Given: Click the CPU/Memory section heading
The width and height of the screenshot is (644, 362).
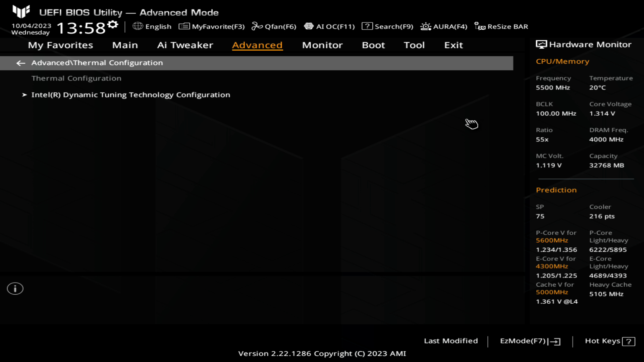Looking at the screenshot, I should pyautogui.click(x=562, y=61).
